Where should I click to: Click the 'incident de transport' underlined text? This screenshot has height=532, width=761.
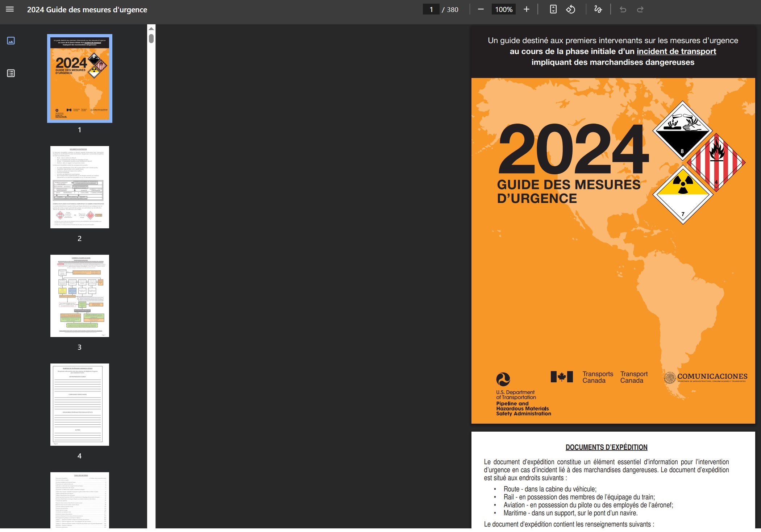pyautogui.click(x=676, y=51)
